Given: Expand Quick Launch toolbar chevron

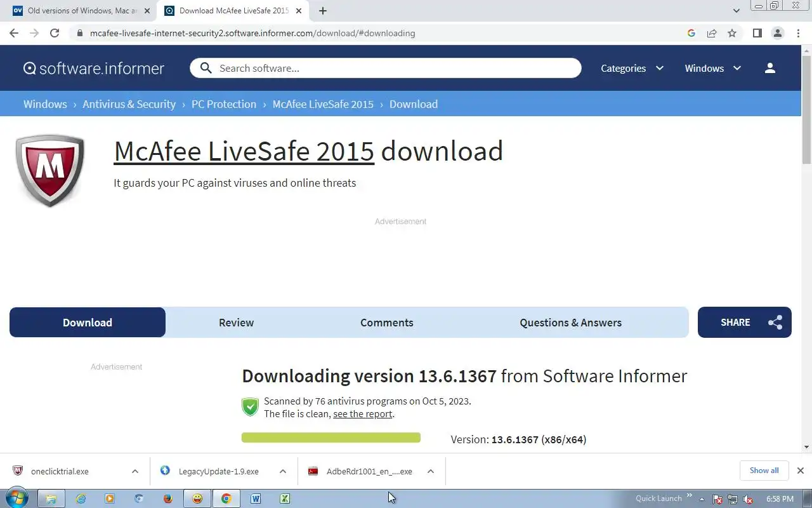Looking at the screenshot, I should click(x=690, y=496).
